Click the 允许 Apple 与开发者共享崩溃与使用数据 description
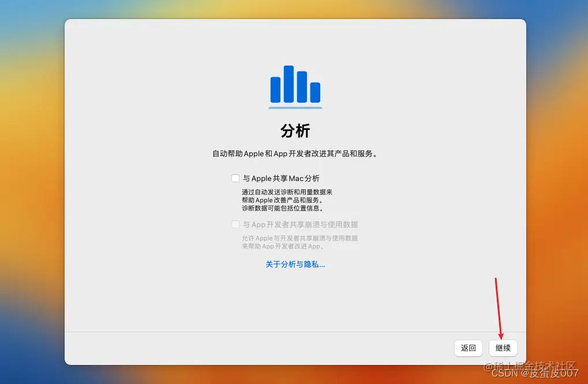Viewport: 588px width, 384px height. tap(299, 238)
